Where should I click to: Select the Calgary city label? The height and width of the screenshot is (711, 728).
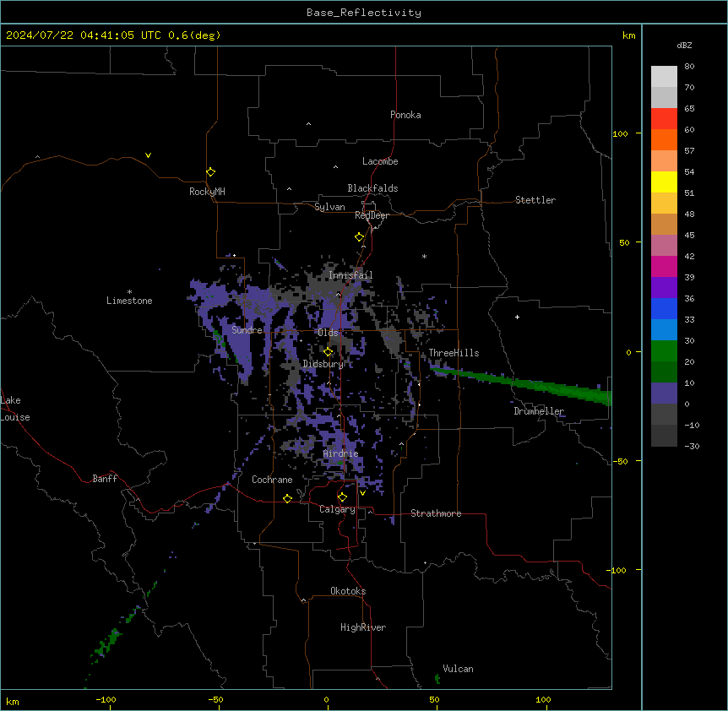click(337, 509)
